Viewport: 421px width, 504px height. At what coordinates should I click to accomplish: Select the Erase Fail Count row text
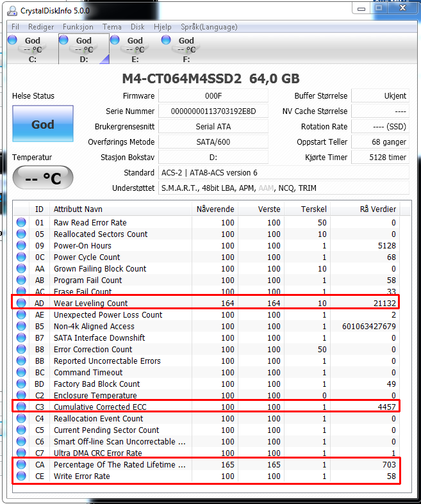coord(83,291)
